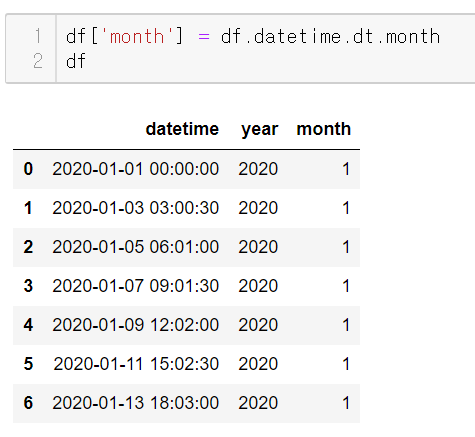Click row index 0
The height and width of the screenshot is (437, 475).
click(x=28, y=169)
